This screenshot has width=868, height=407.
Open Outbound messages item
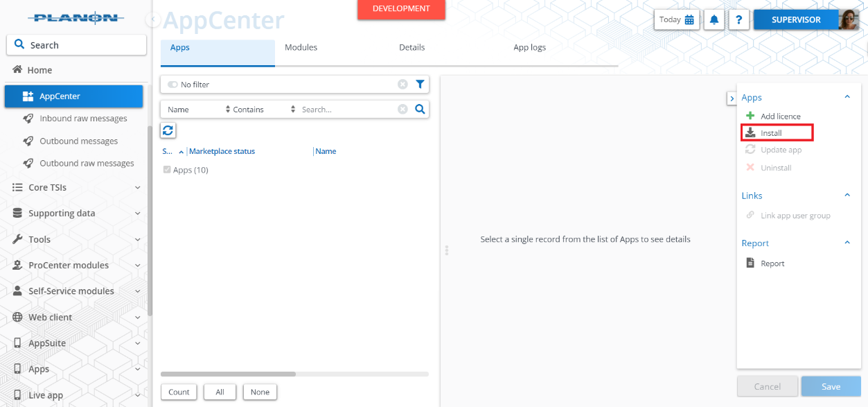coord(79,141)
